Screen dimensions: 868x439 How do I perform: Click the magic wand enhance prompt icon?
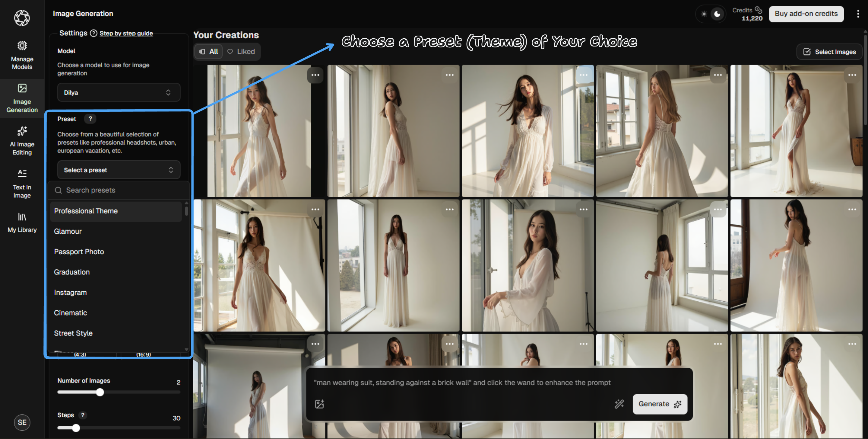point(619,404)
